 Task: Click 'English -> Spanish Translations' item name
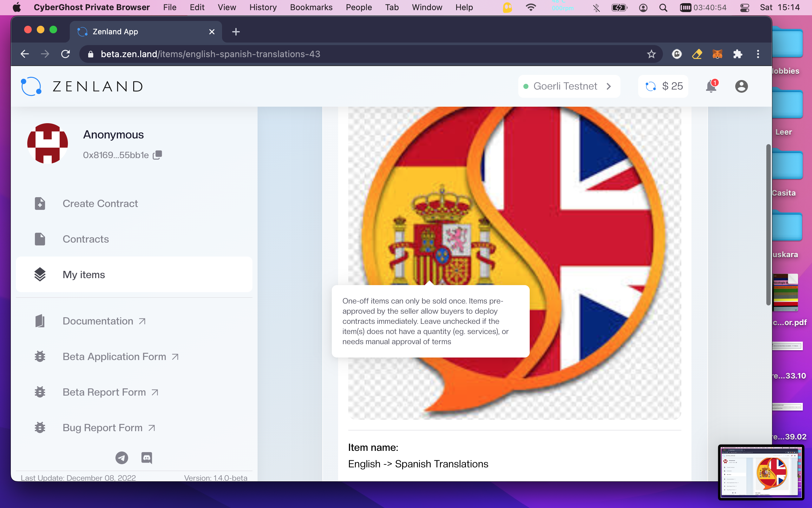point(418,464)
